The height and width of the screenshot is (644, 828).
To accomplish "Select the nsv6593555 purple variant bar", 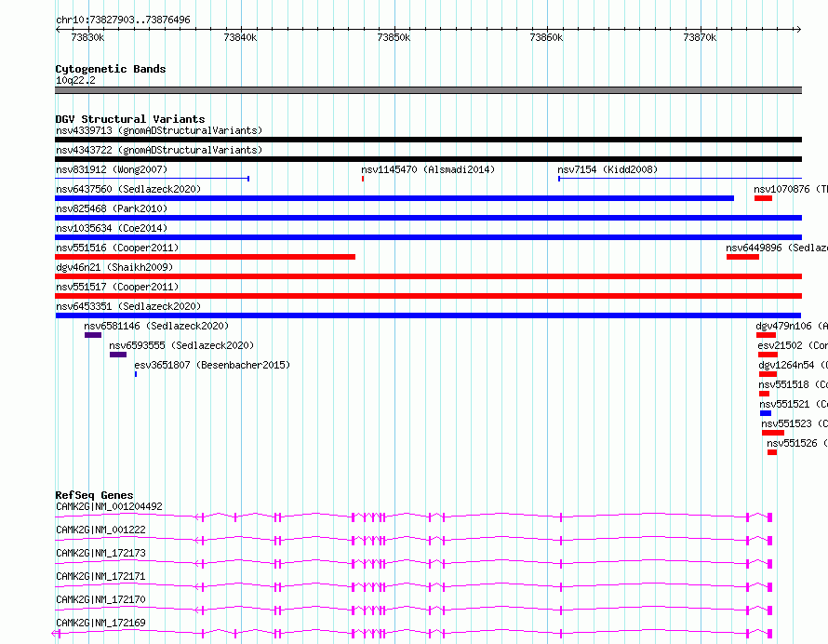I will tap(118, 355).
